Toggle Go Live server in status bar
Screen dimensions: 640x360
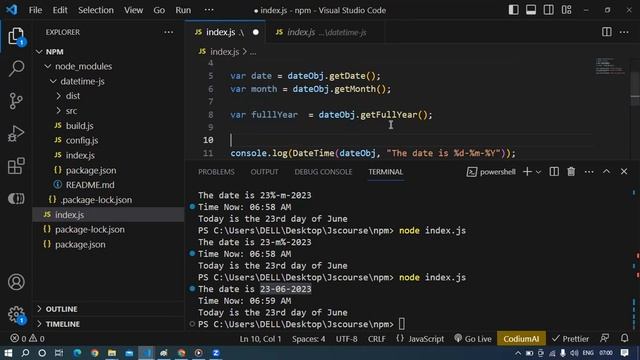point(473,338)
